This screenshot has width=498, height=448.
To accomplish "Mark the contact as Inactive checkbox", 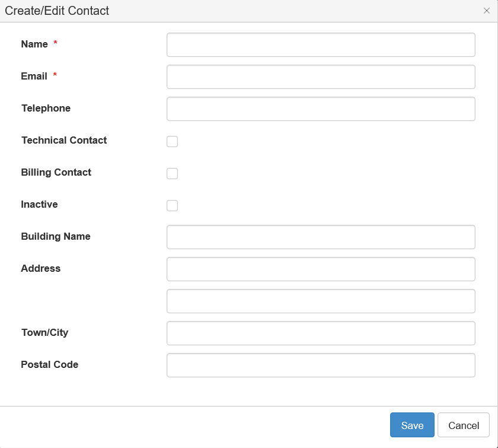I will 172,206.
